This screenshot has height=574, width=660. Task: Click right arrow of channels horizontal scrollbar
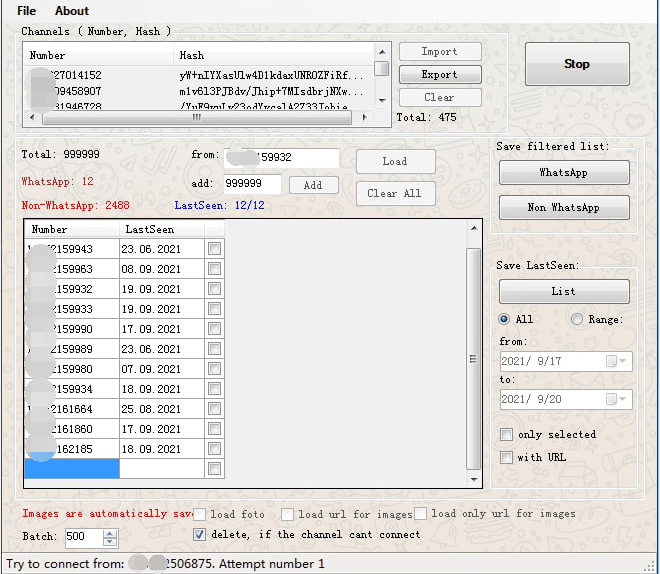[365, 117]
